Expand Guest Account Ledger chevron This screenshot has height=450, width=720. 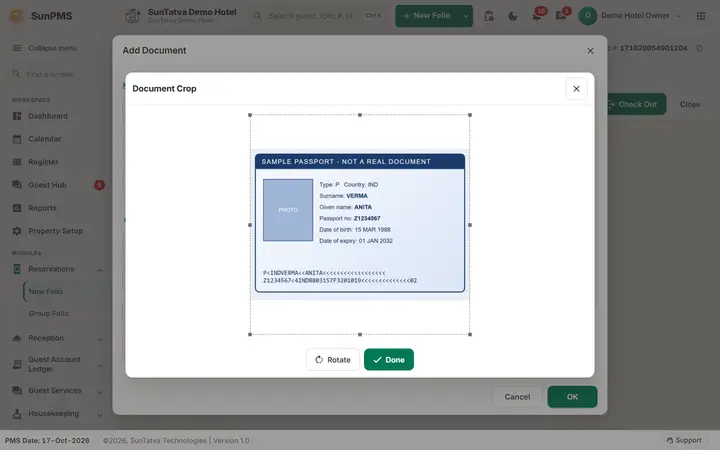(x=100, y=366)
